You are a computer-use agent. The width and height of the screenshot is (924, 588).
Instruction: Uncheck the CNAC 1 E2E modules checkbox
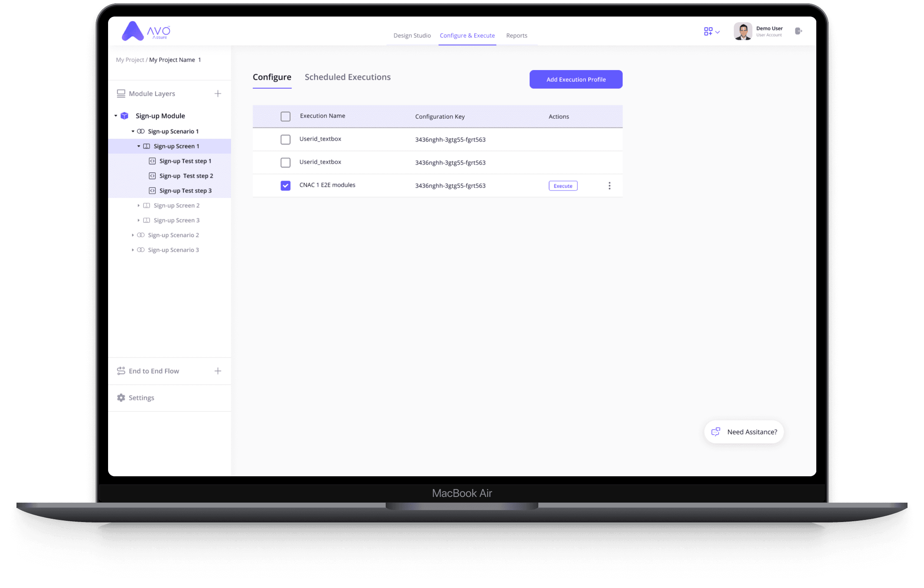(285, 186)
